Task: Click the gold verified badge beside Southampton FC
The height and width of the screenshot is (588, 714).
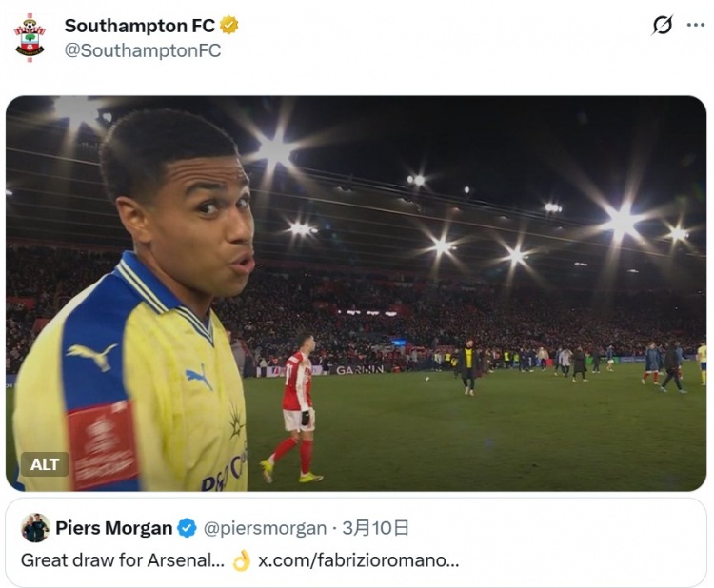Action: (x=229, y=26)
